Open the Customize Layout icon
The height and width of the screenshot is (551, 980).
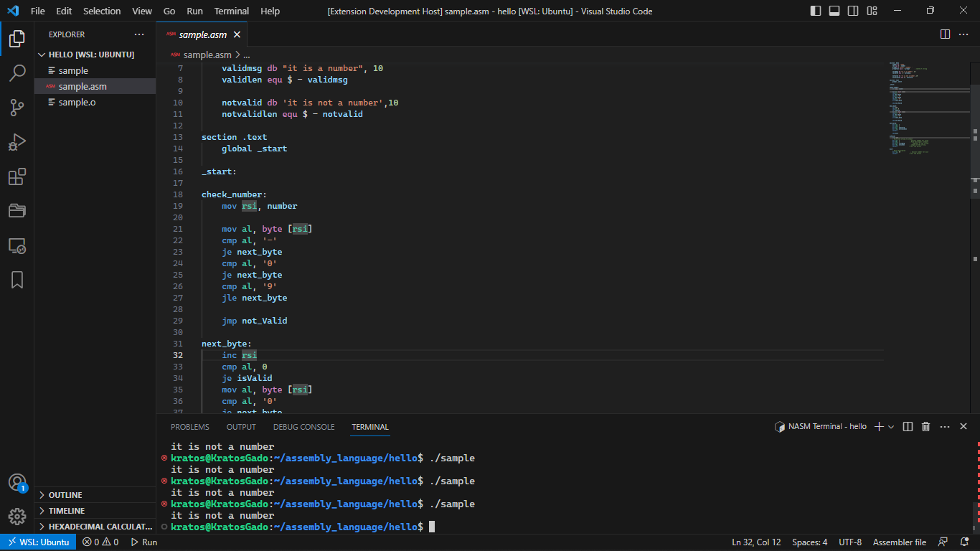pos(872,11)
